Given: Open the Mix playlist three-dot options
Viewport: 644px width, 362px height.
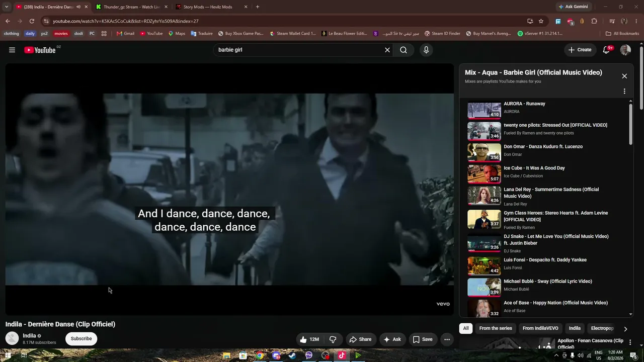Looking at the screenshot, I should tap(624, 92).
